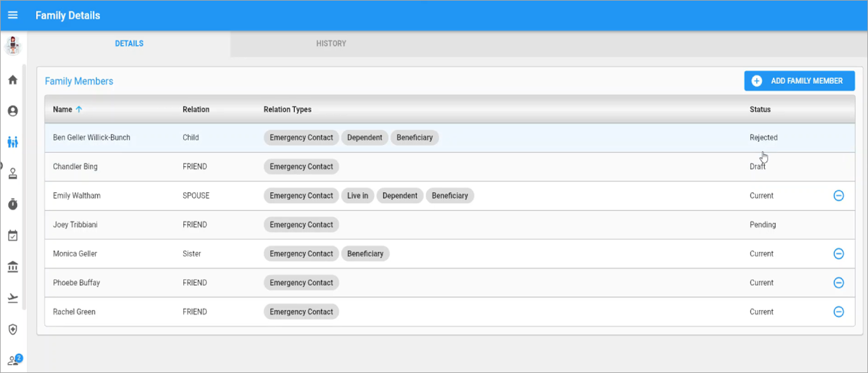Click Monica Geller's Beneficiary chip
This screenshot has width=868, height=373.
(x=365, y=254)
